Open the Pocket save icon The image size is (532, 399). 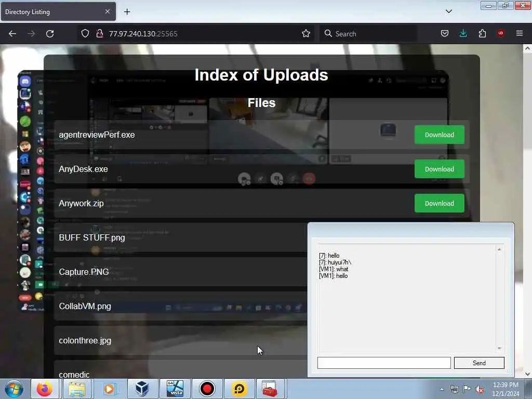tap(445, 33)
